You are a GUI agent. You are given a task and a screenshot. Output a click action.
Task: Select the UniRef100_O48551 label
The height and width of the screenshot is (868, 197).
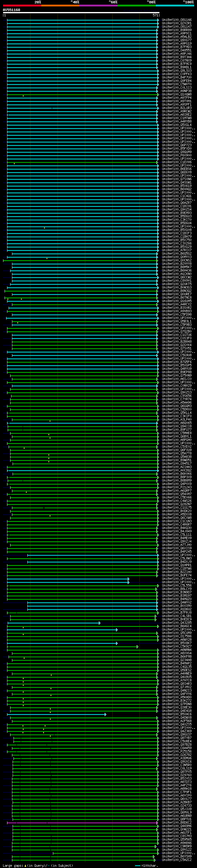(x=177, y=50)
